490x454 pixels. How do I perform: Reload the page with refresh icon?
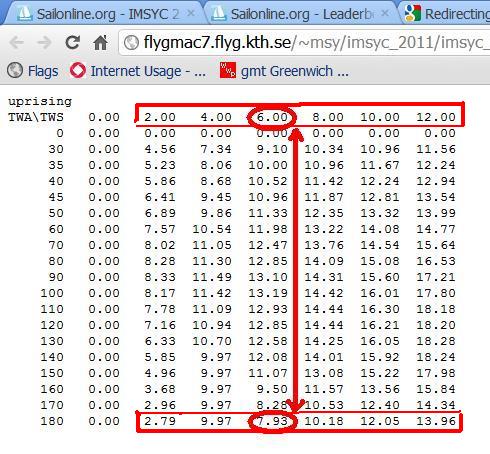point(72,42)
